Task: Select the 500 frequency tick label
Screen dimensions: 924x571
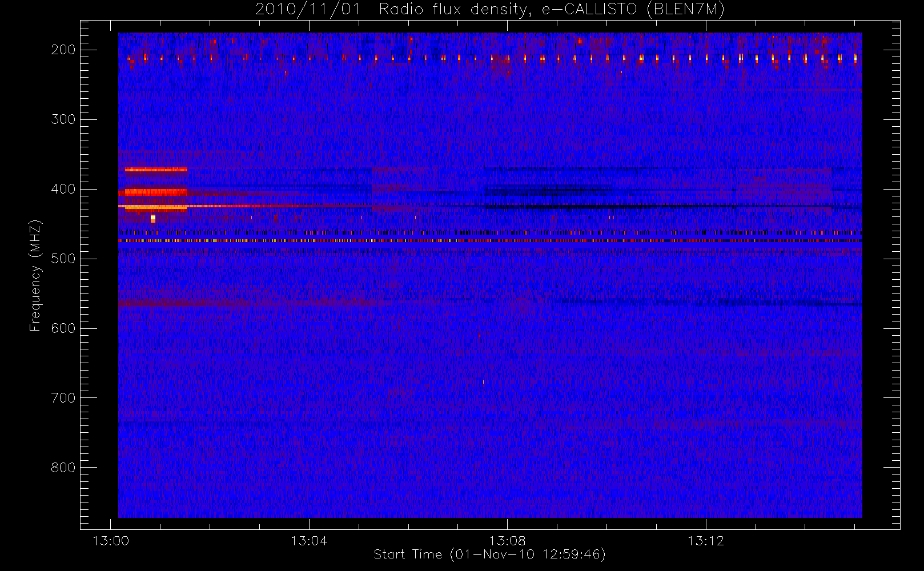Action: pos(63,259)
